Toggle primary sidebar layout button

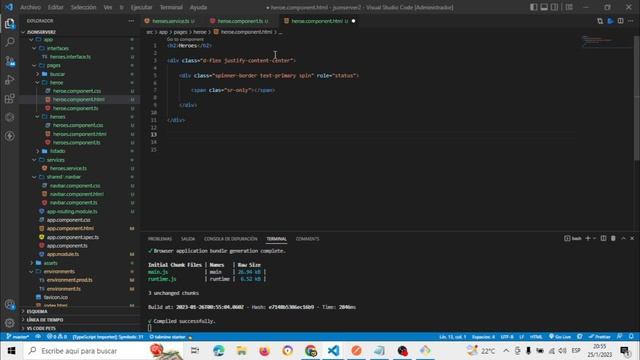pyautogui.click(x=533, y=7)
